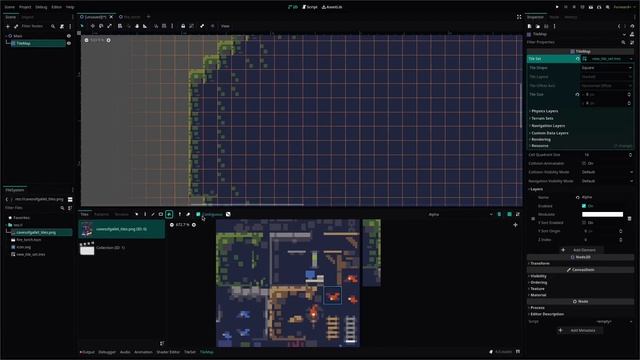Toggle visibility of the TileMap node
The height and width of the screenshot is (360, 640).
coord(69,43)
